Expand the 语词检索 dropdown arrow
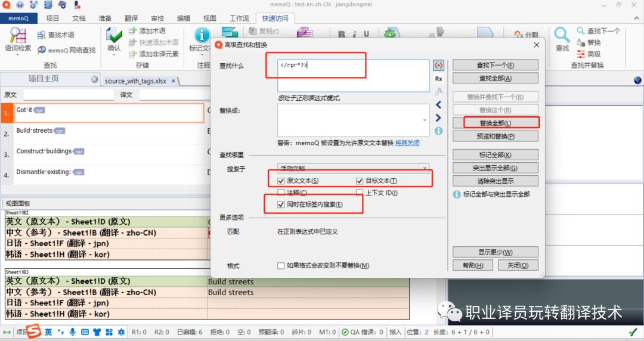 tap(18, 55)
